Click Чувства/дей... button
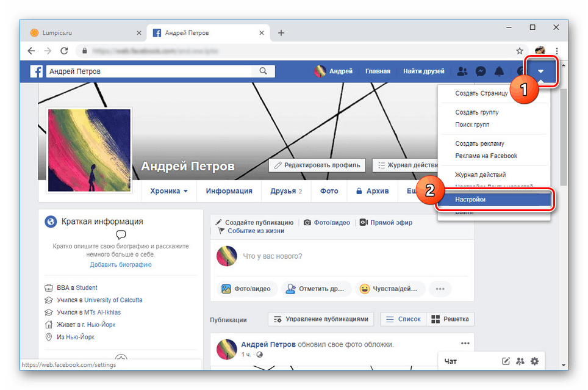This screenshot has width=588, height=390. coord(390,289)
